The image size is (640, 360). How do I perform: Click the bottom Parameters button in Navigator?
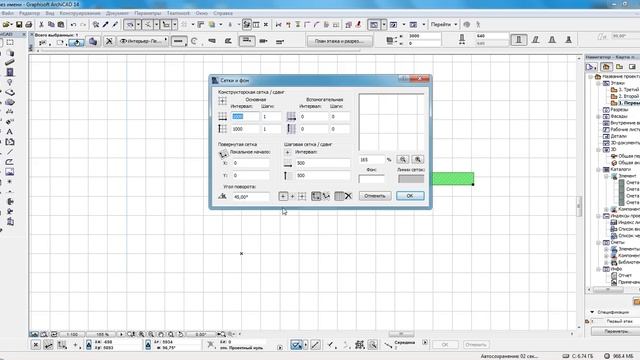click(617, 331)
